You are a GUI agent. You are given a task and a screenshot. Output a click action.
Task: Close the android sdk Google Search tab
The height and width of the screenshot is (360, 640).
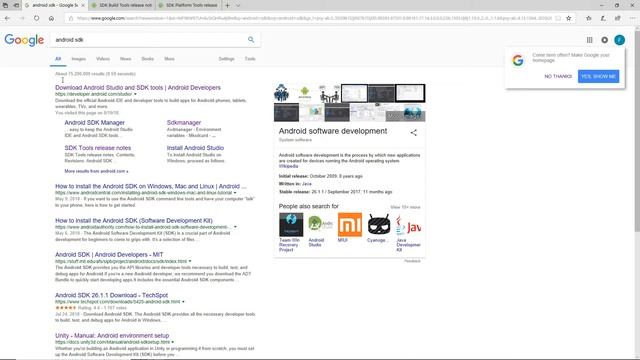pyautogui.click(x=83, y=5)
